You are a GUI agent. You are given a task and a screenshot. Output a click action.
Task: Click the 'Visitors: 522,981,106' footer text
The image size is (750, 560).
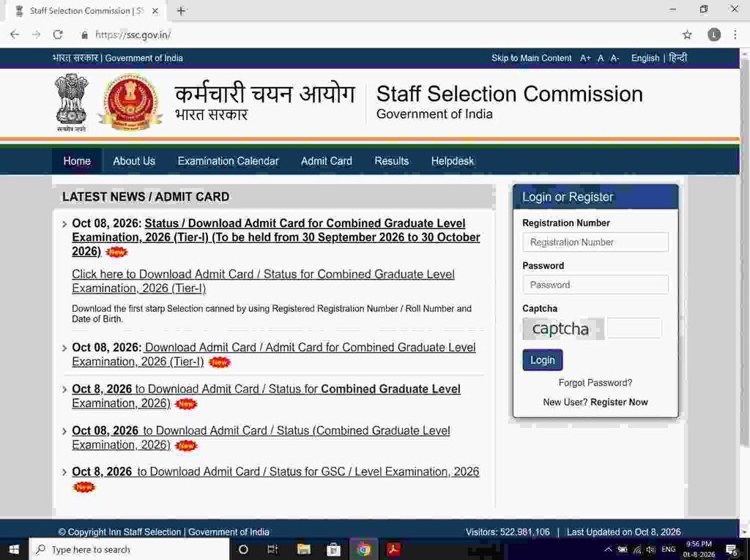tap(508, 532)
